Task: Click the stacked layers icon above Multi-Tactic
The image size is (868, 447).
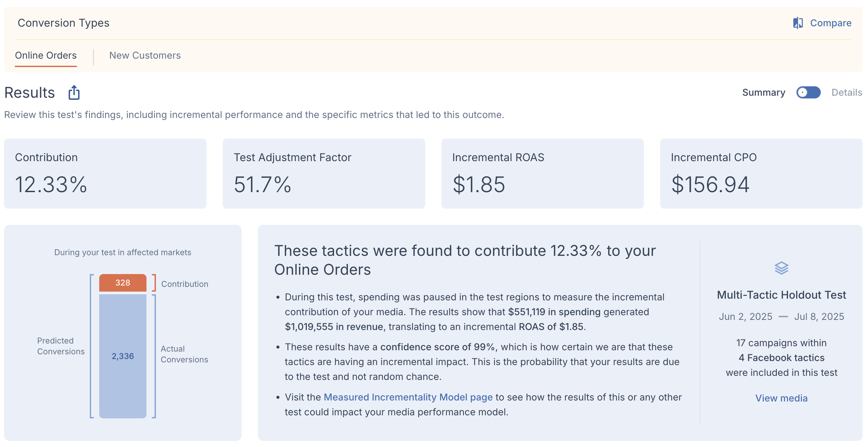Action: (x=781, y=268)
